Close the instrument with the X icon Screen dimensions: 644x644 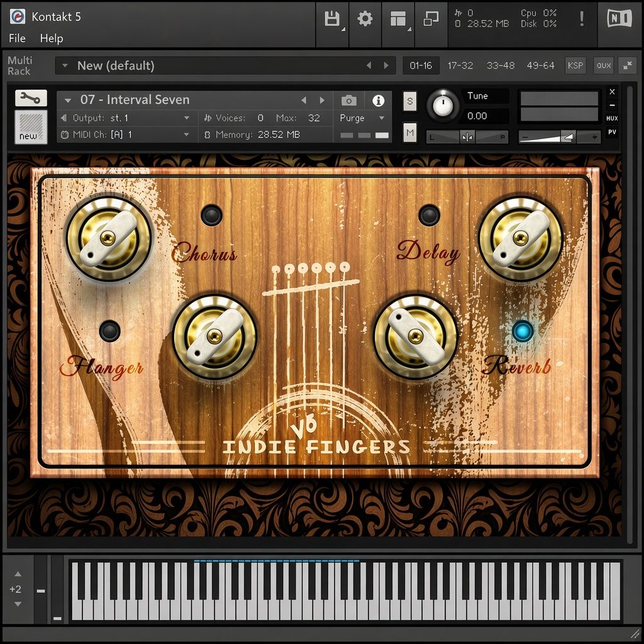pyautogui.click(x=612, y=92)
